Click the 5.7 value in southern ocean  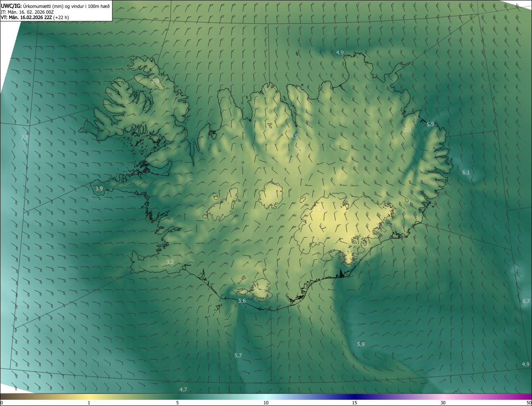(x=238, y=356)
